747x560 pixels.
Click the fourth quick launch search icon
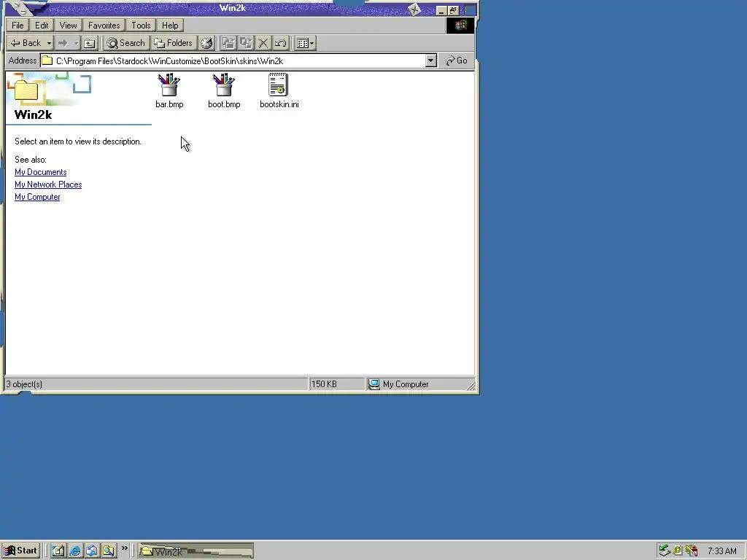point(109,551)
